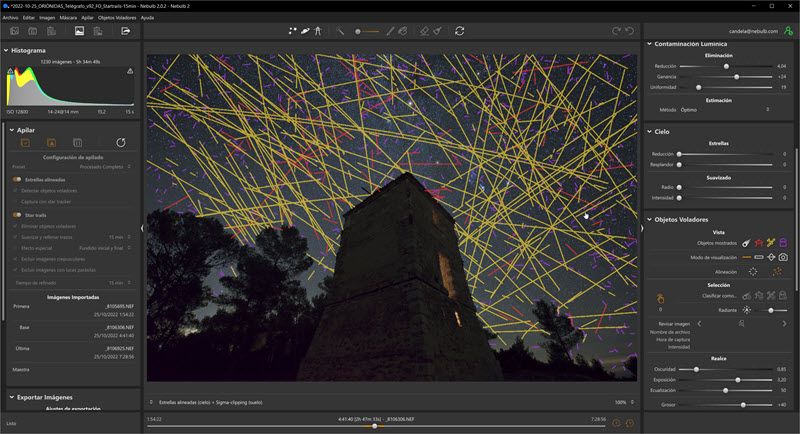Viewport: 800px width, 434px height.
Task: Click the tower/foreground tool icon in toolbar
Action: click(318, 31)
